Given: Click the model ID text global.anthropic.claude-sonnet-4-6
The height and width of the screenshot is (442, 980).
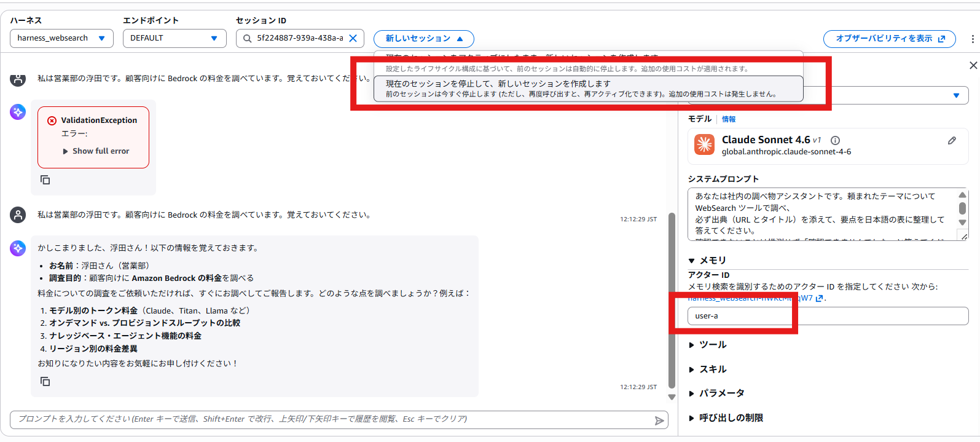Looking at the screenshot, I should [x=786, y=152].
